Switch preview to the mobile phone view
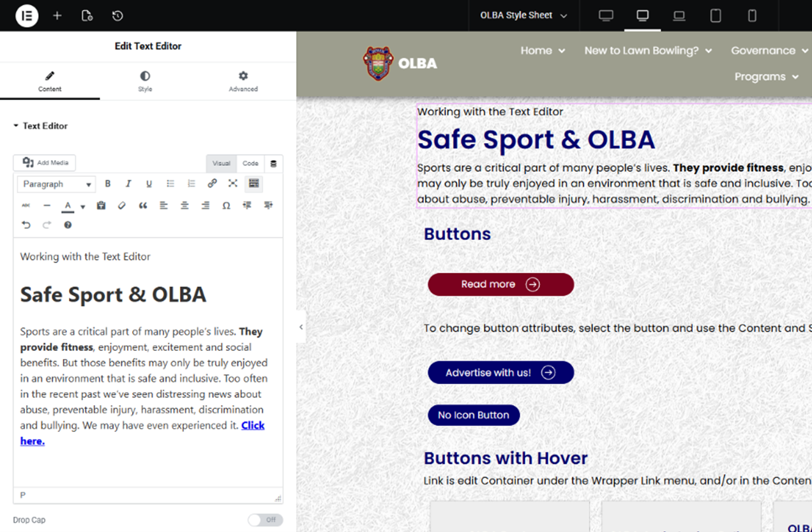Image resolution: width=812 pixels, height=532 pixels. 752,15
